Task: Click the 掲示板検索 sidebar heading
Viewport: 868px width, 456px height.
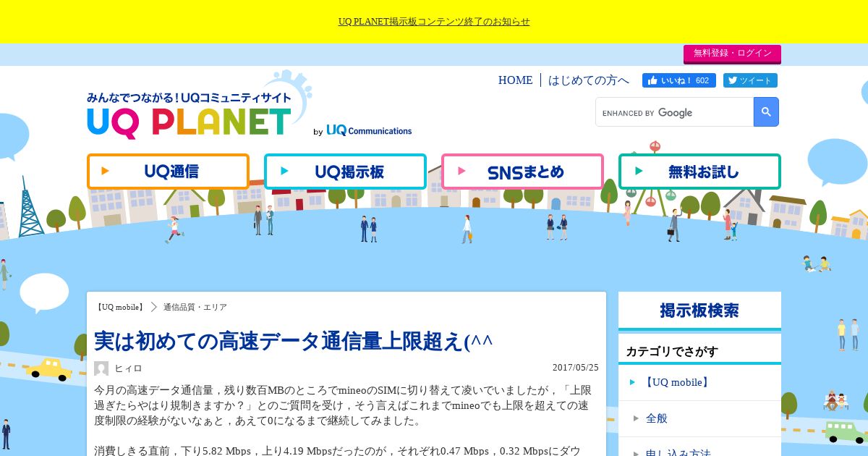Action: (699, 311)
